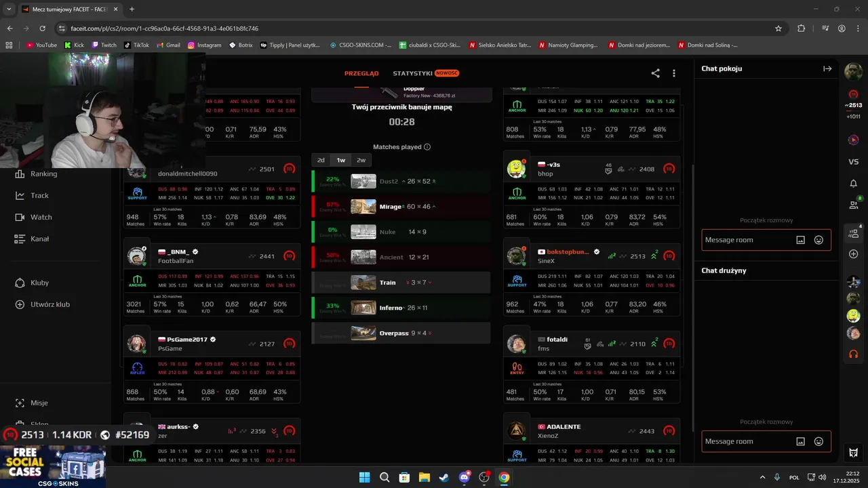
Task: Select the Mirage map row
Action: coord(401,206)
